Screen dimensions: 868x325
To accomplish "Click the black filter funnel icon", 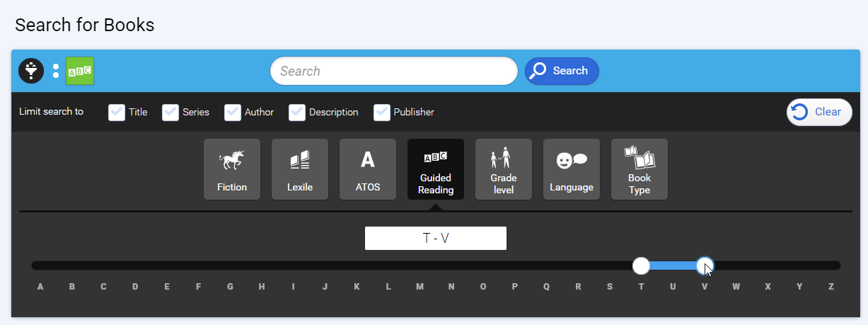I will pyautogui.click(x=31, y=71).
